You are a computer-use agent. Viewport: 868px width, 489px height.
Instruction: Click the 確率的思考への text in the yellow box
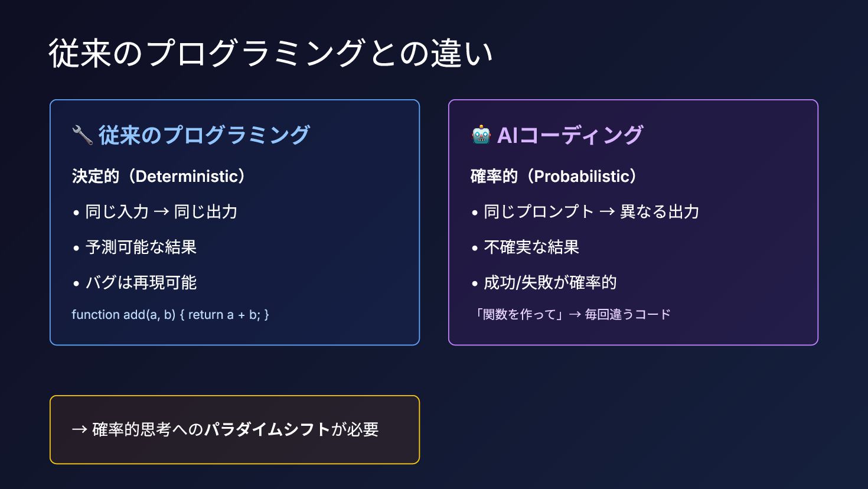click(x=148, y=429)
